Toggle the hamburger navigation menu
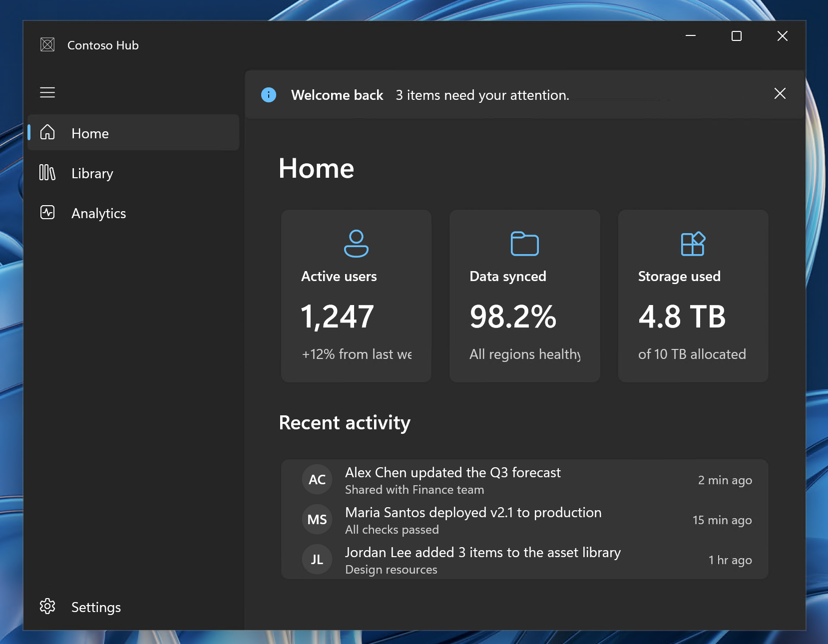 [47, 92]
